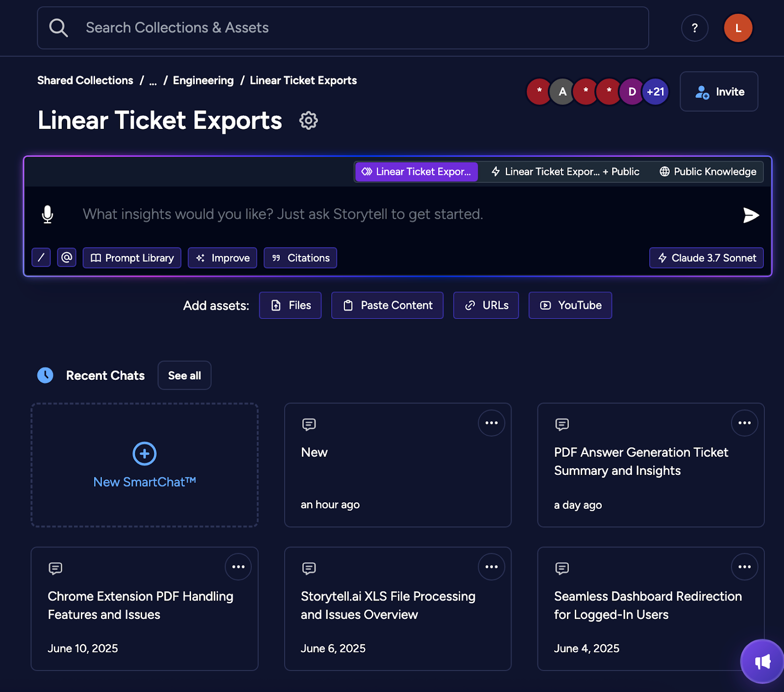Open collection settings gear icon

pyautogui.click(x=309, y=120)
